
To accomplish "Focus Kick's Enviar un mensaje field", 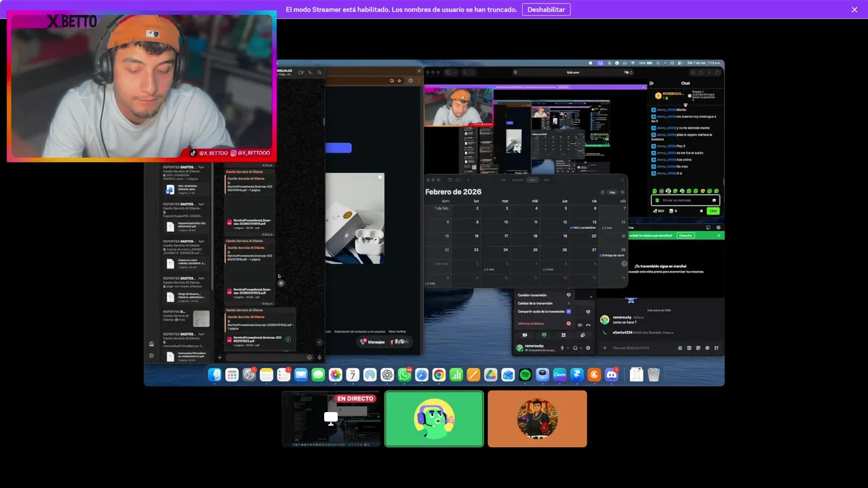I will (x=686, y=201).
